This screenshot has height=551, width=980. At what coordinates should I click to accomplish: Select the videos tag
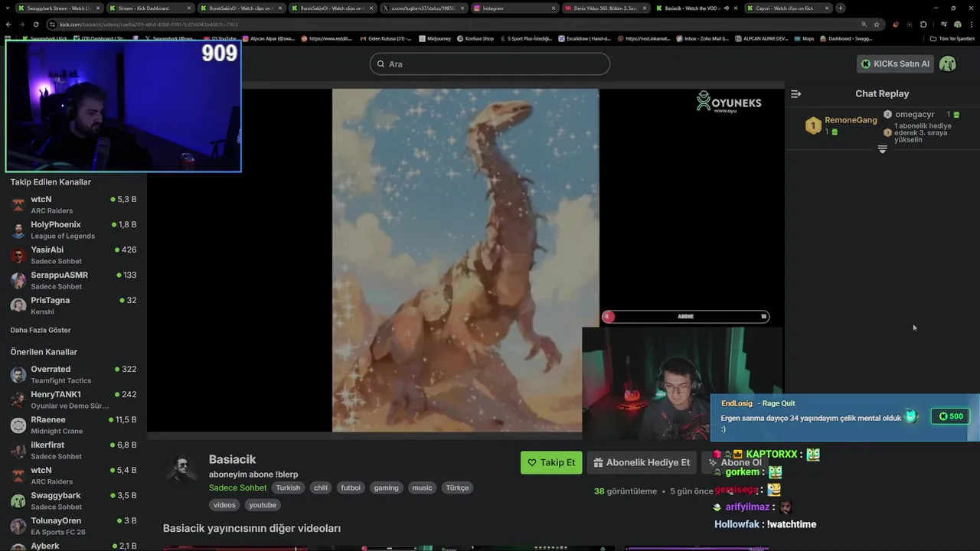point(224,505)
